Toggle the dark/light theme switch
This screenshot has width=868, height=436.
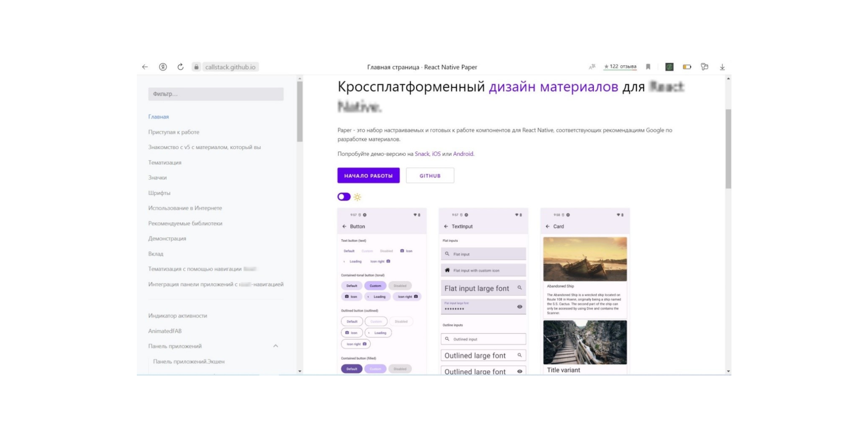344,197
